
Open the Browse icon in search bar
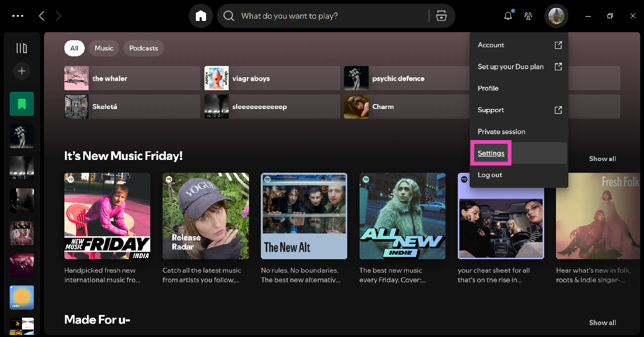pos(441,16)
